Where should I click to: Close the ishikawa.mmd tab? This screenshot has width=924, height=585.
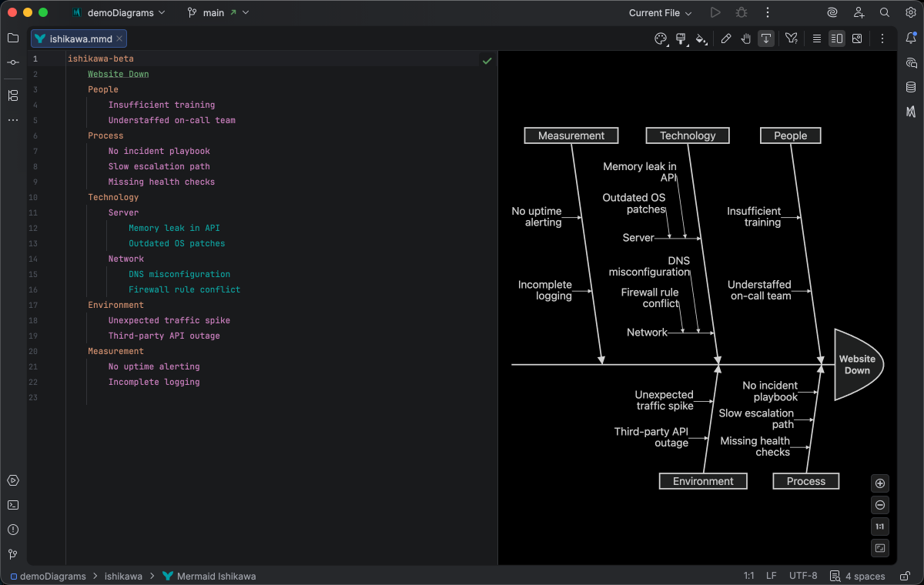[121, 38]
